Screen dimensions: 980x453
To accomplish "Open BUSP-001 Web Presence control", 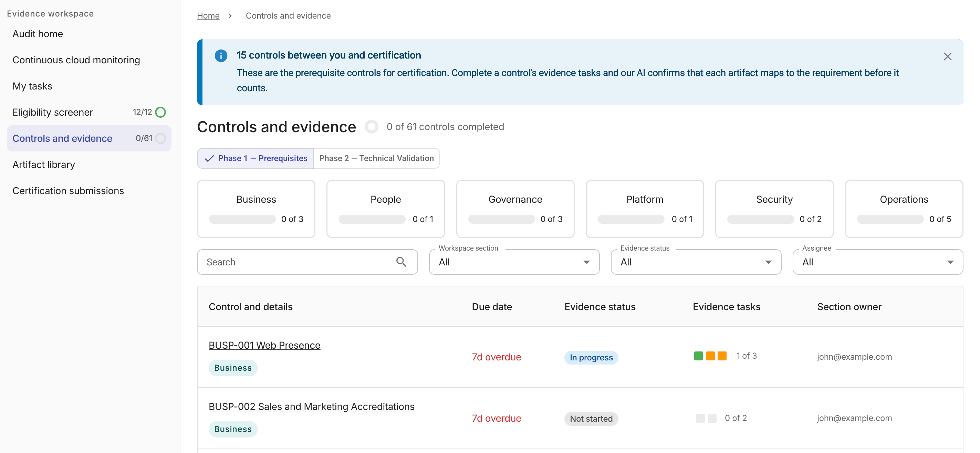I will (264, 345).
